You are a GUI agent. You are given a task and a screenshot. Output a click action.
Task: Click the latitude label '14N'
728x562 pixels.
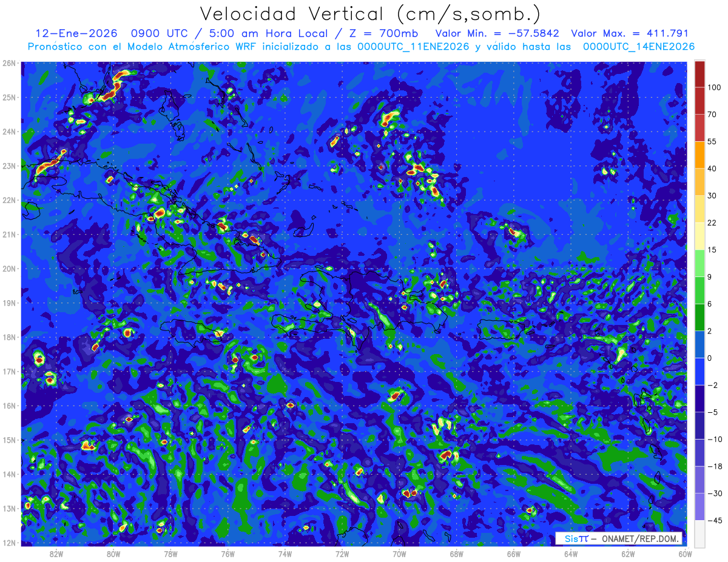[x=9, y=474]
